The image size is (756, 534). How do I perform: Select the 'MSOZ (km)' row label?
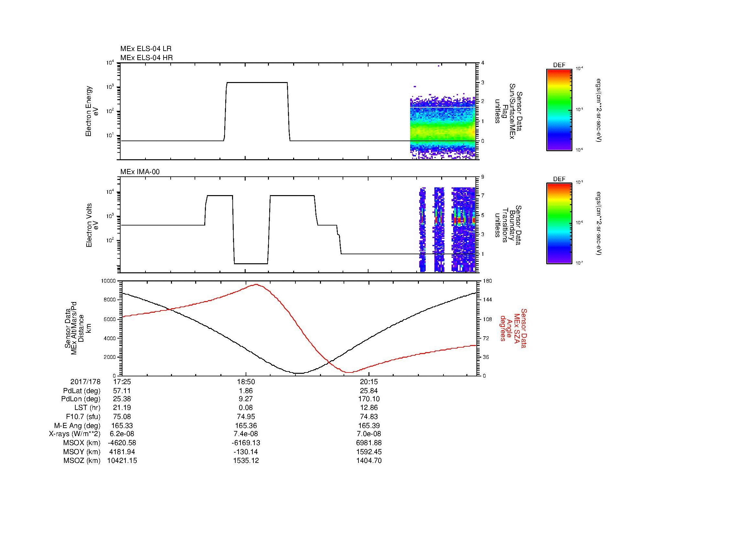coord(82,461)
